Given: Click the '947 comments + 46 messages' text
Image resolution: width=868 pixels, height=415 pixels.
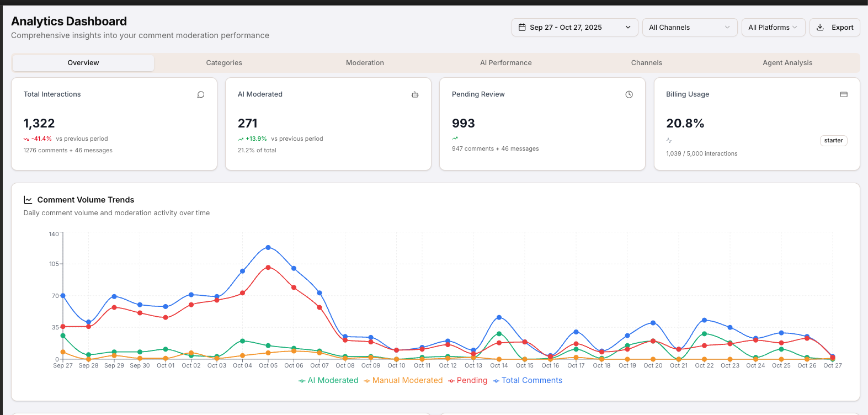Looking at the screenshot, I should coord(496,148).
